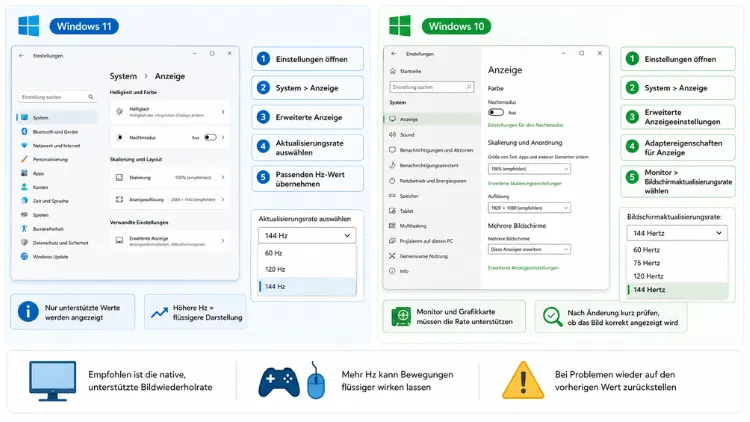The width and height of the screenshot is (750, 422).
Task: Select the highlighted 144 Hz list option
Action: coord(307,286)
